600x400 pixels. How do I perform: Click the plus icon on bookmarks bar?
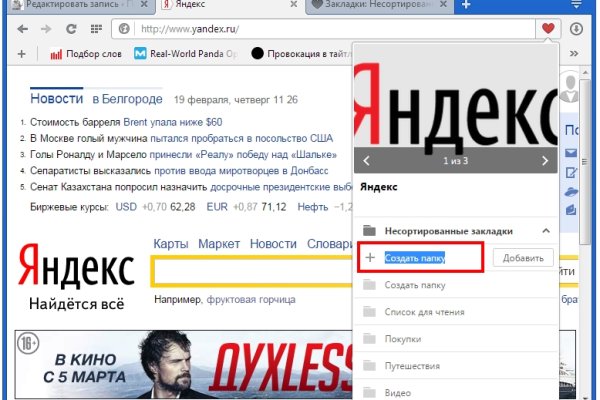21,53
